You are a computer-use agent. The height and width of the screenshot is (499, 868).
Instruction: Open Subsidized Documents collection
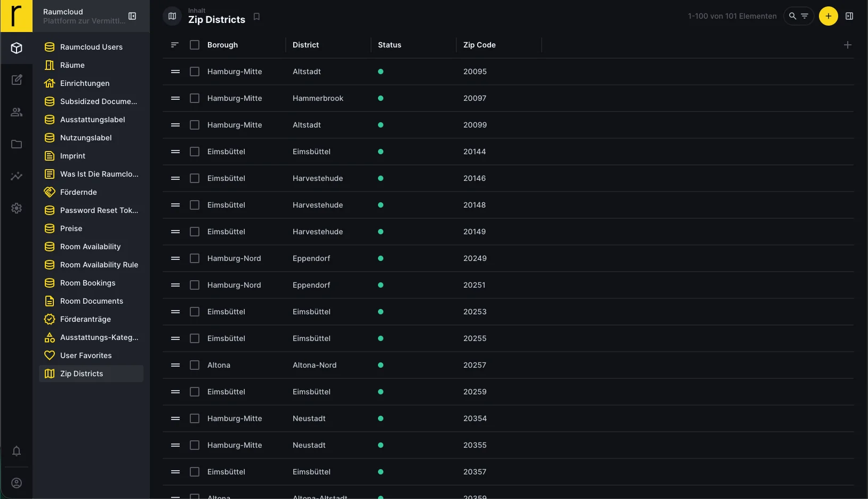91,101
